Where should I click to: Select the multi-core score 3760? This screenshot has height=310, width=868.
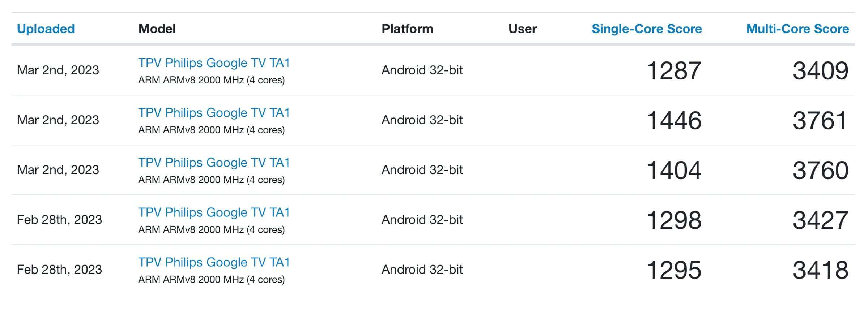pyautogui.click(x=820, y=170)
